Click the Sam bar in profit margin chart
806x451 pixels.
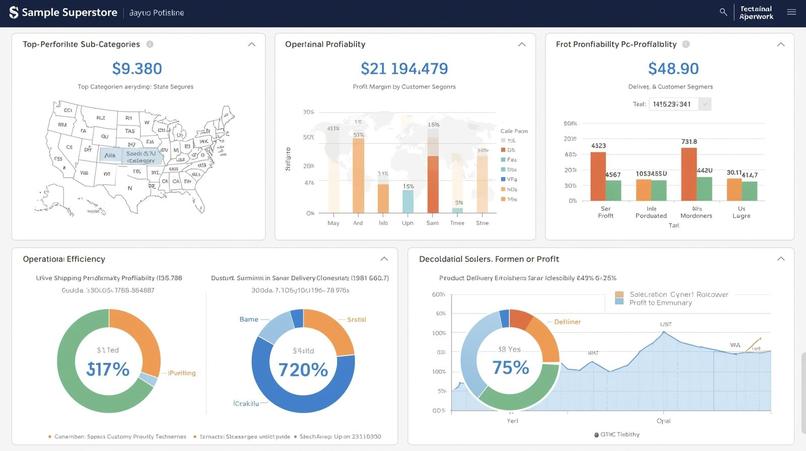pyautogui.click(x=433, y=184)
